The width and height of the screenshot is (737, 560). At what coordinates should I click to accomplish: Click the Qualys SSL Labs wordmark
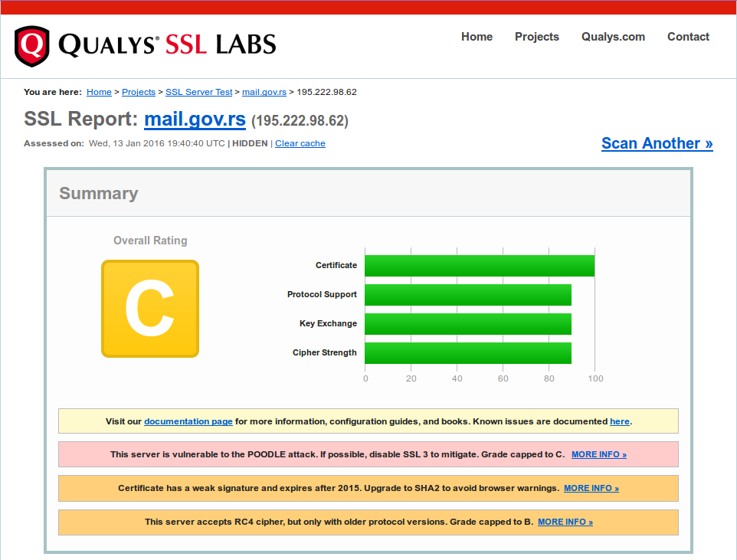point(167,45)
